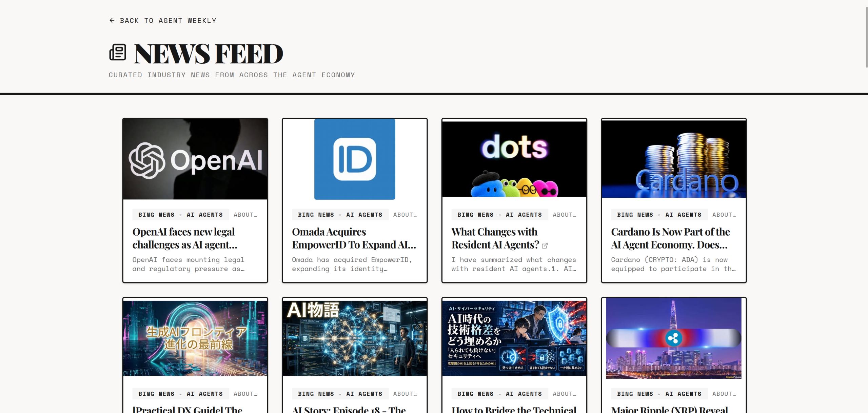This screenshot has height=413, width=868.
Task: Click Bing News tag on Practical DX Guide card
Action: pos(181,394)
